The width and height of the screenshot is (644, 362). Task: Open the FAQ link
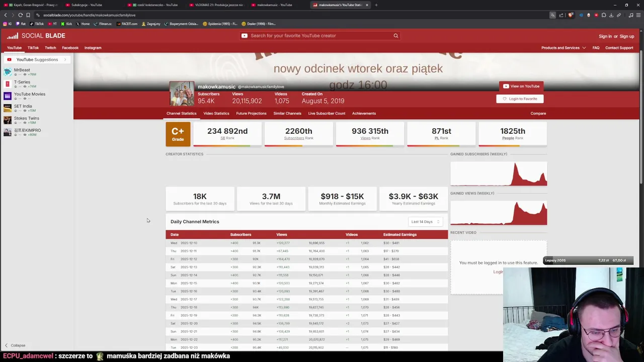pos(596,48)
